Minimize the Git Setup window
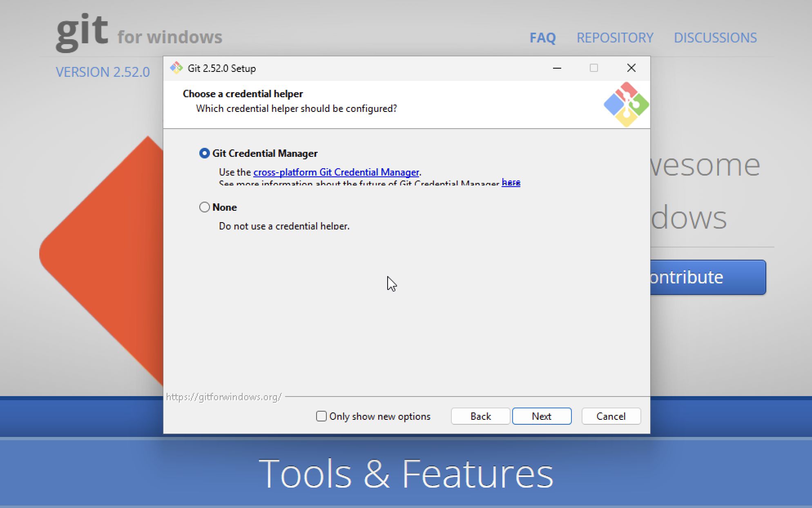The width and height of the screenshot is (812, 508). click(557, 68)
